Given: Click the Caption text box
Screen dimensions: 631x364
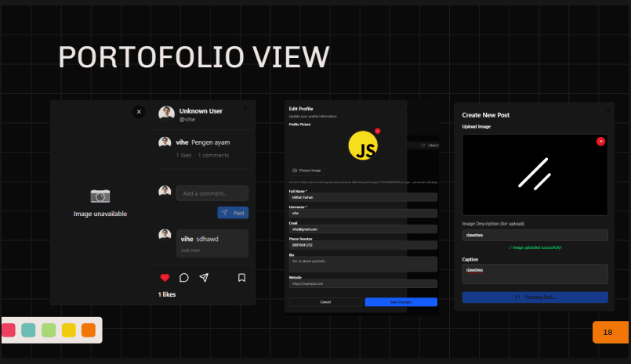Looking at the screenshot, I should point(535,273).
